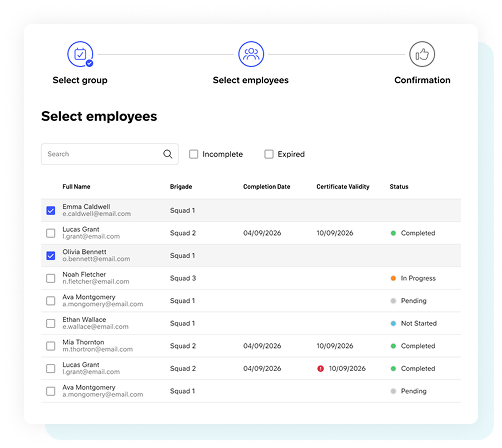Click Mia Thornton's 10/09/2026 certificate validity
Screen dimensions: 502x448
click(335, 346)
